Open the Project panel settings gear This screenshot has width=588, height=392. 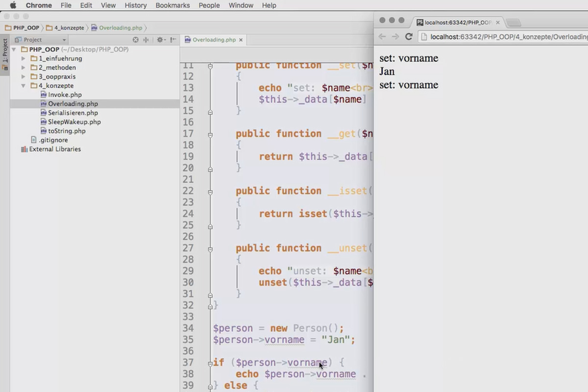(x=160, y=40)
